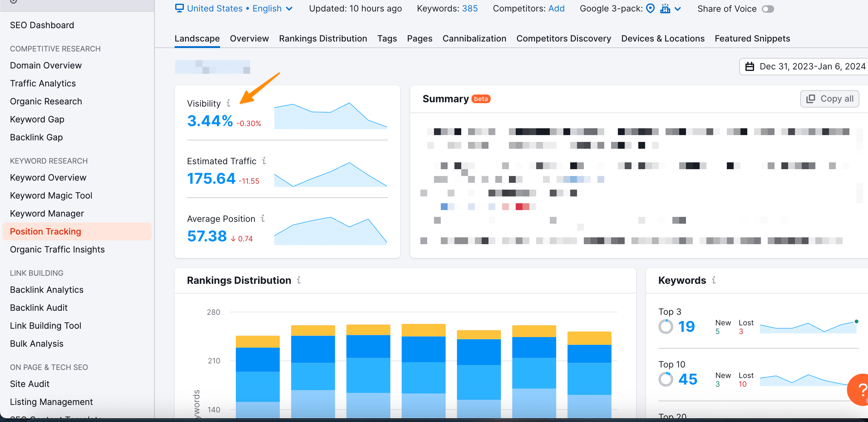Click the Top 10 New count 3
Screen dimensions: 868x422
tap(717, 384)
